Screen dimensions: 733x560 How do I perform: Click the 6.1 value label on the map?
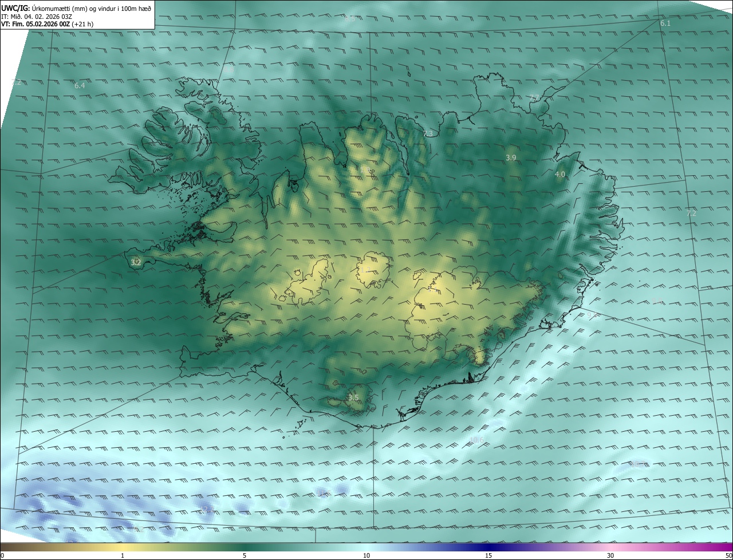pos(665,23)
